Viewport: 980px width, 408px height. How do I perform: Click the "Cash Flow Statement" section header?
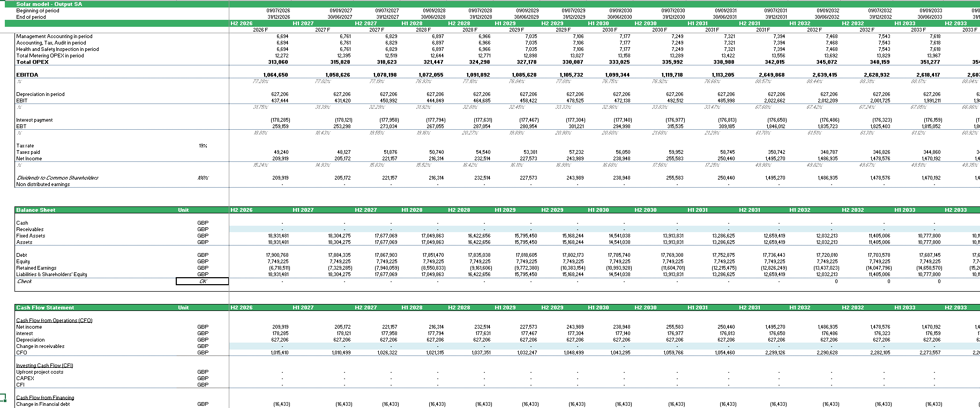coord(45,308)
